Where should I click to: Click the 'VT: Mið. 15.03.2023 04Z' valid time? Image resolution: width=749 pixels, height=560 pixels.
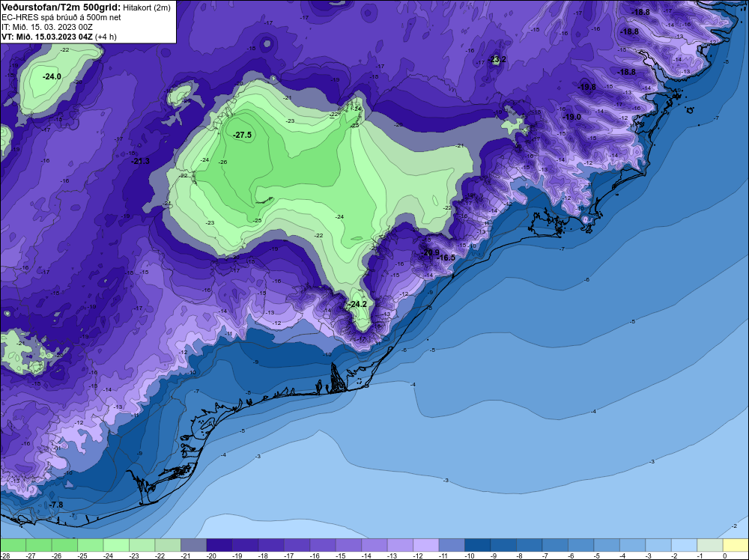click(47, 37)
